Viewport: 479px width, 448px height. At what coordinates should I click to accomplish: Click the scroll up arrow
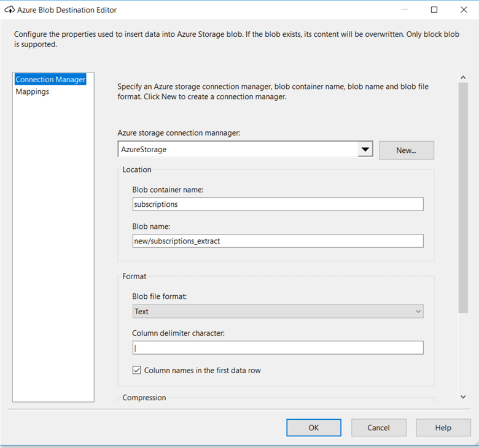463,77
